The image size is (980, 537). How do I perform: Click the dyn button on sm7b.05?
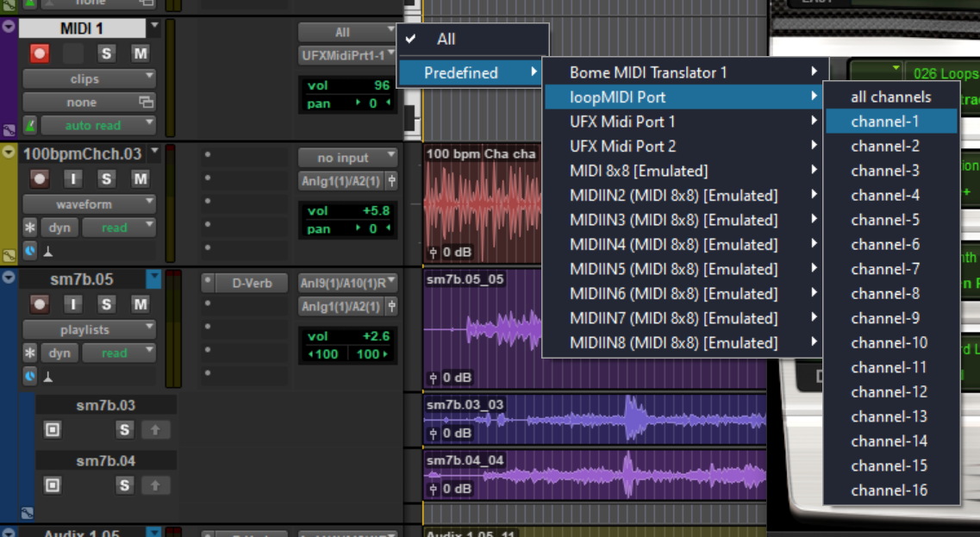point(59,353)
